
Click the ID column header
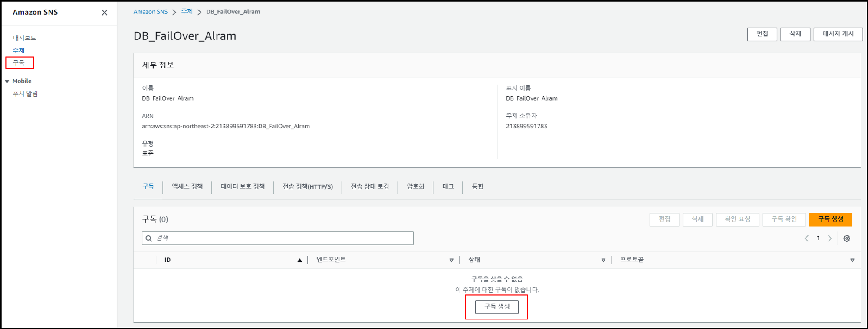point(168,260)
